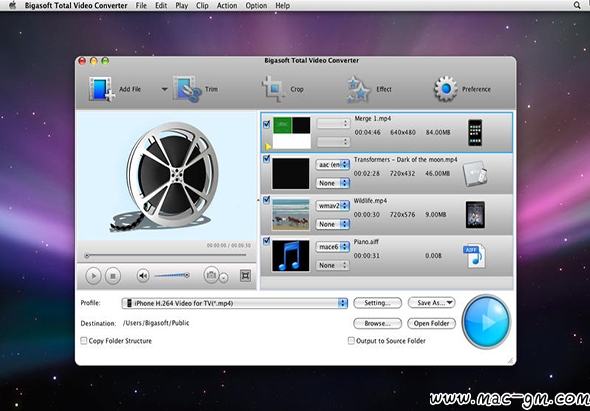
Task: Open the aac audio track dropdown
Action: 332,165
